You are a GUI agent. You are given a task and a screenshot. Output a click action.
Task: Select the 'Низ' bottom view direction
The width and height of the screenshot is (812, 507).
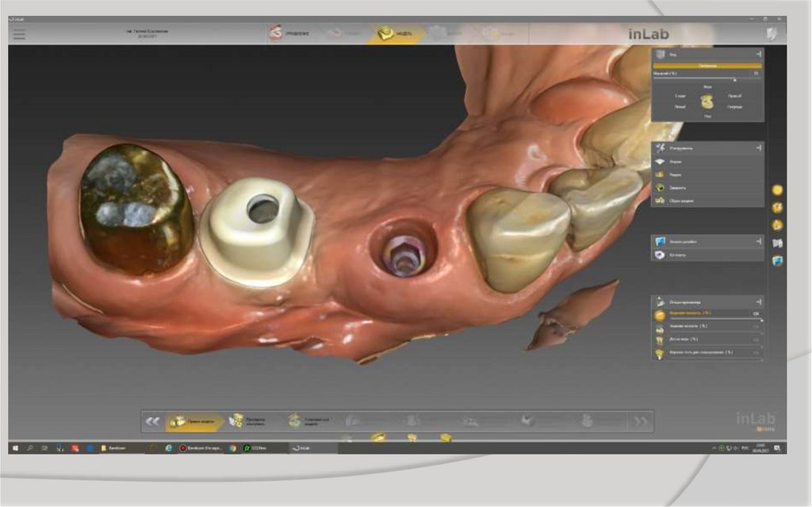tap(707, 116)
